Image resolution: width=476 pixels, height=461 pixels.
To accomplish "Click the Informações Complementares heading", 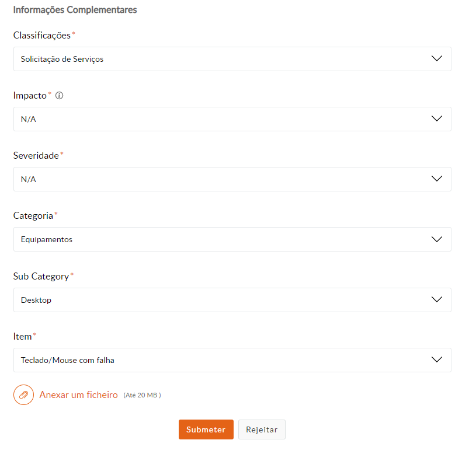I will pyautogui.click(x=75, y=9).
